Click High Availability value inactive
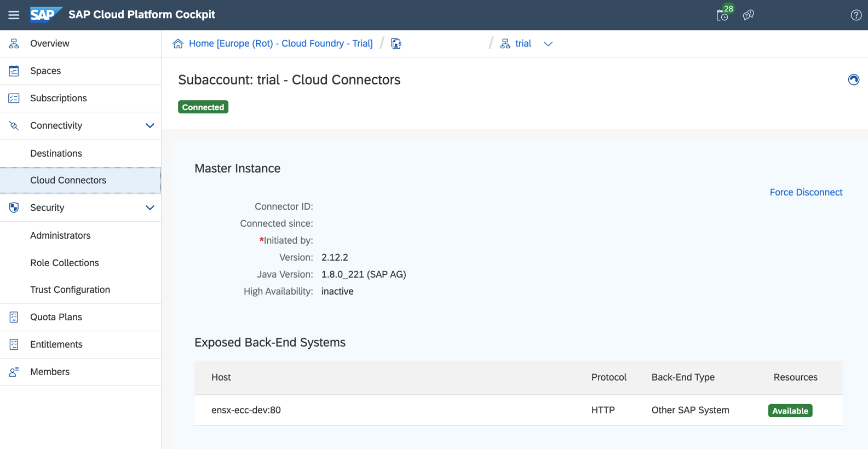The height and width of the screenshot is (449, 868). (337, 291)
